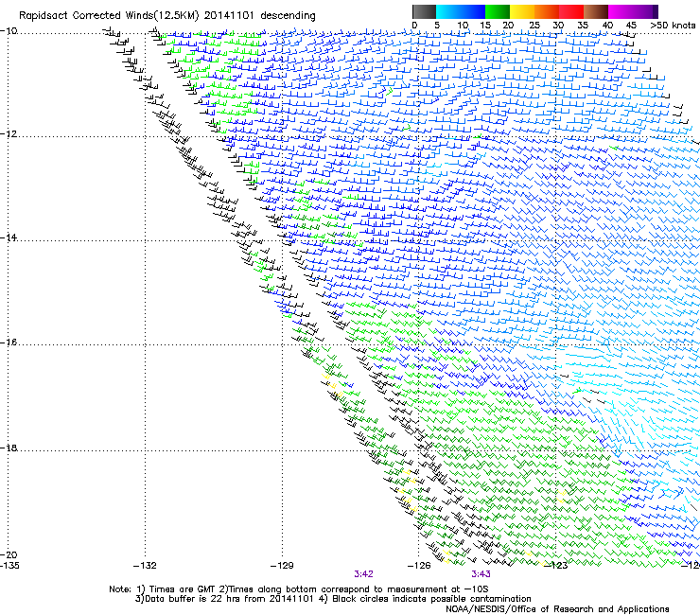
Task: Click the magenta 40-45 knots legend swatch
Action: click(x=621, y=11)
